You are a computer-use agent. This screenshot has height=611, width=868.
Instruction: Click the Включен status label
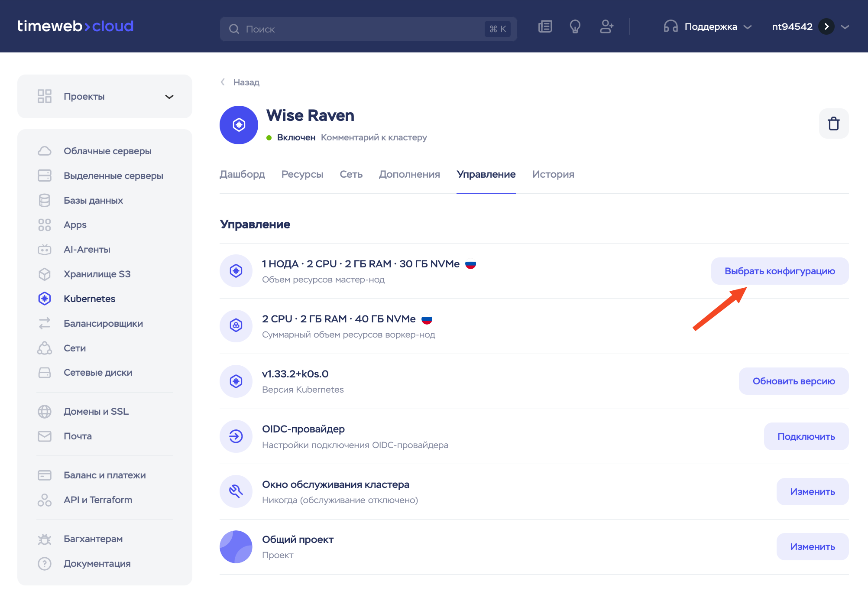point(296,137)
